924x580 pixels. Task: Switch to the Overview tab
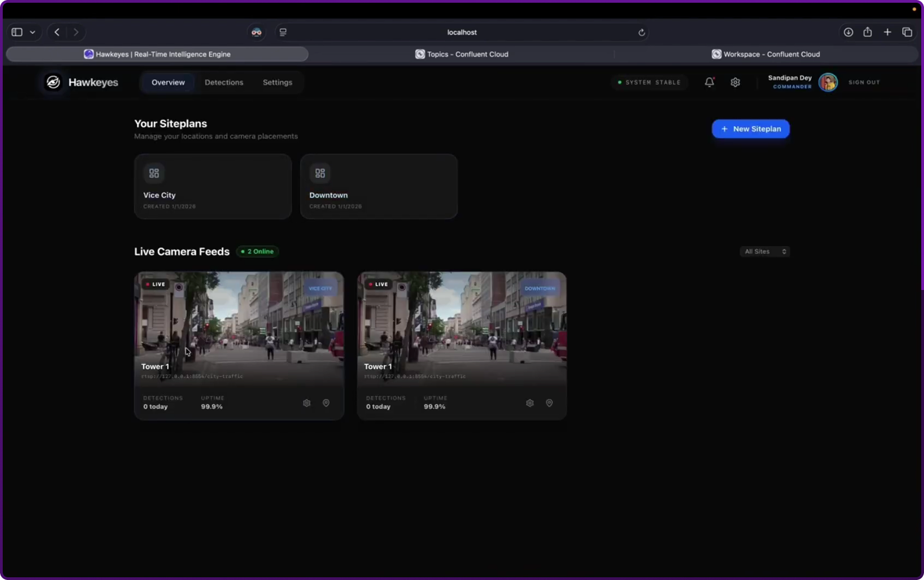coord(168,82)
